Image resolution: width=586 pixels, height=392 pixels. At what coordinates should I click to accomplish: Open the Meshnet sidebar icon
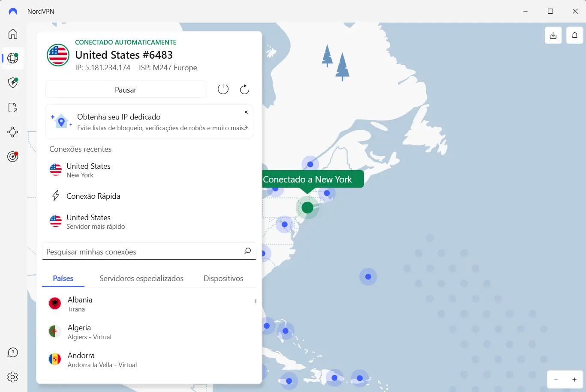click(x=13, y=132)
